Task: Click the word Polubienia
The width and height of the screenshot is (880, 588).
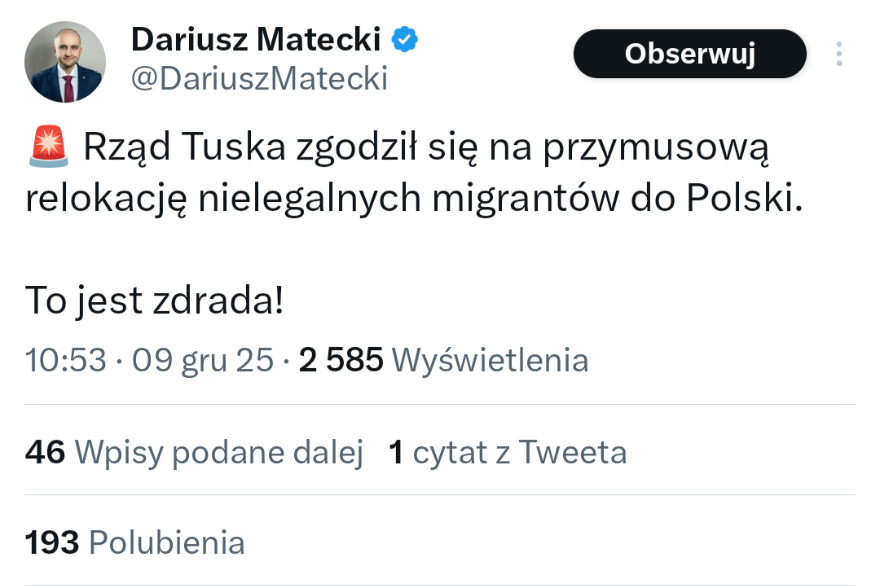Action: point(166,542)
